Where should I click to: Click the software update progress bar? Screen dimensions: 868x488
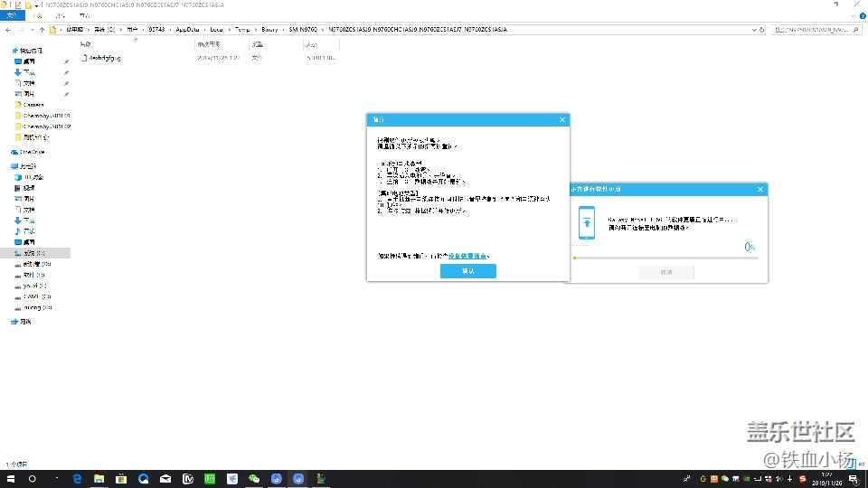(665, 258)
